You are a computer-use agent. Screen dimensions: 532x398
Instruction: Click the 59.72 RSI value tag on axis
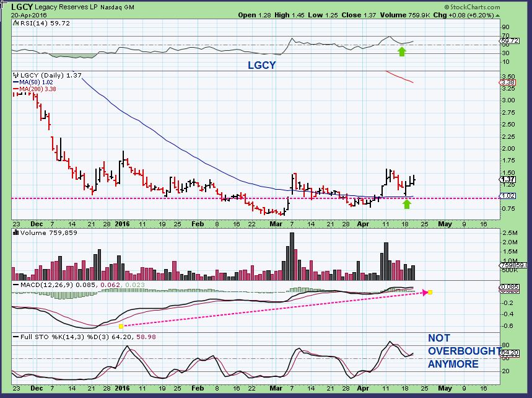pos(510,41)
